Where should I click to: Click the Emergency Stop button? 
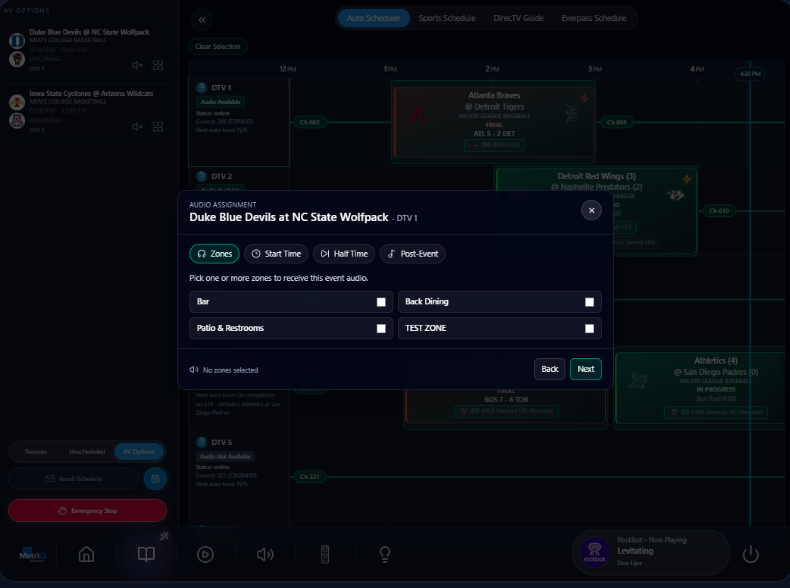88,510
